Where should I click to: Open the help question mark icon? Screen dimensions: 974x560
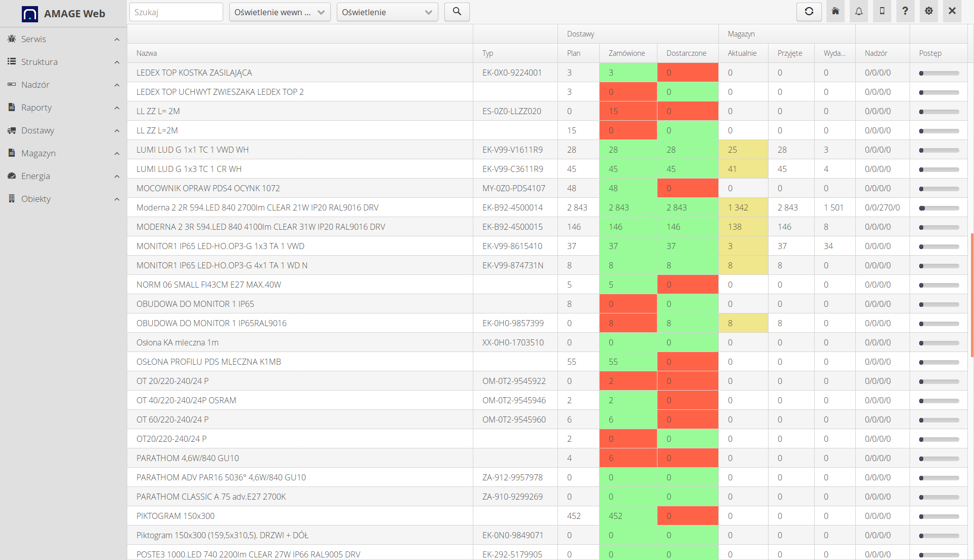(905, 11)
